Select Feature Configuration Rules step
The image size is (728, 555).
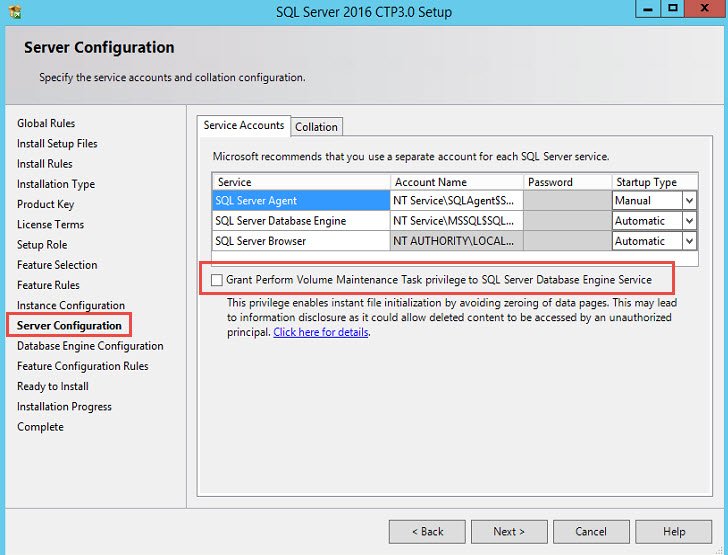(83, 366)
